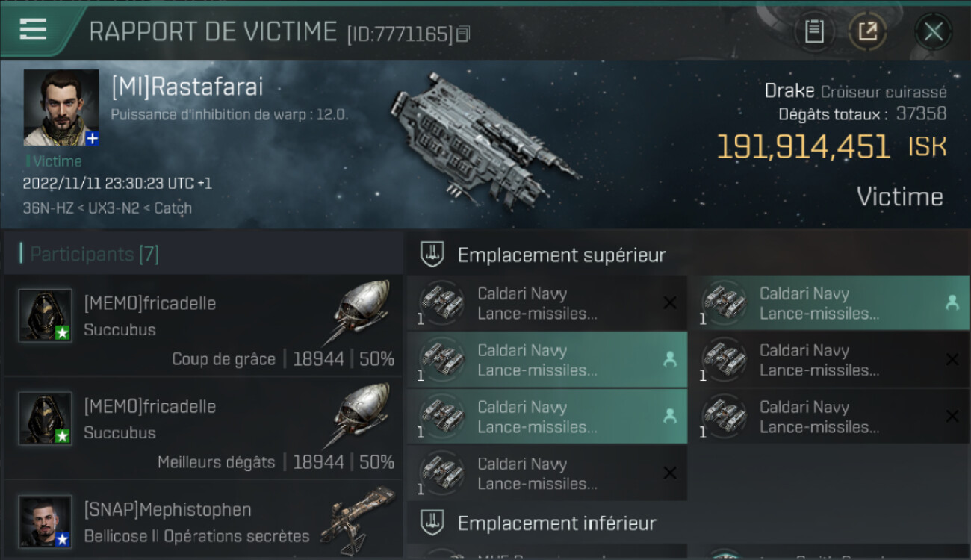
Task: Share the kill report externally
Action: pos(867,31)
